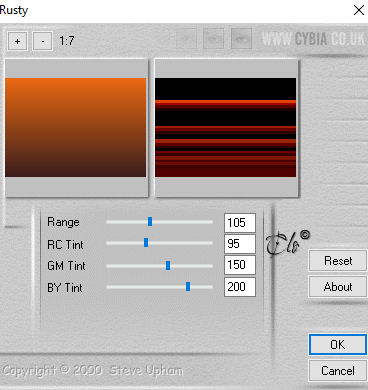Click the GM Tint slider handle

pos(168,265)
